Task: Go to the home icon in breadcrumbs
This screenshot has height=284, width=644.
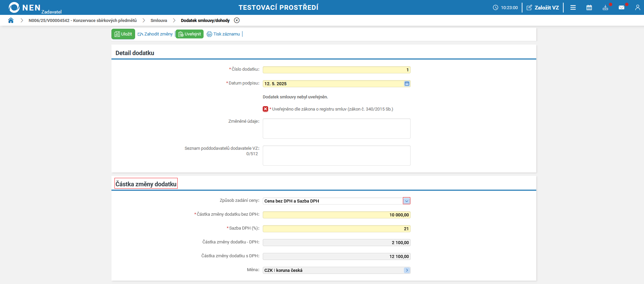Action: click(x=11, y=20)
